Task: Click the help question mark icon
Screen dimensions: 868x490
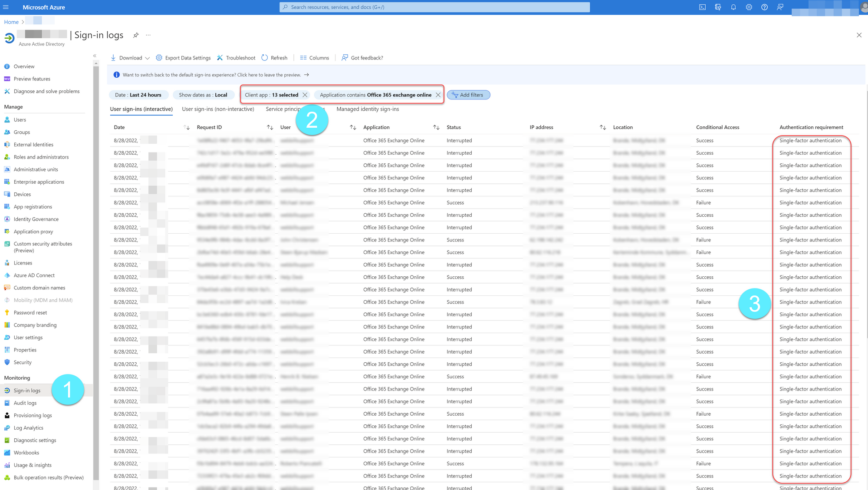Action: pyautogui.click(x=765, y=7)
